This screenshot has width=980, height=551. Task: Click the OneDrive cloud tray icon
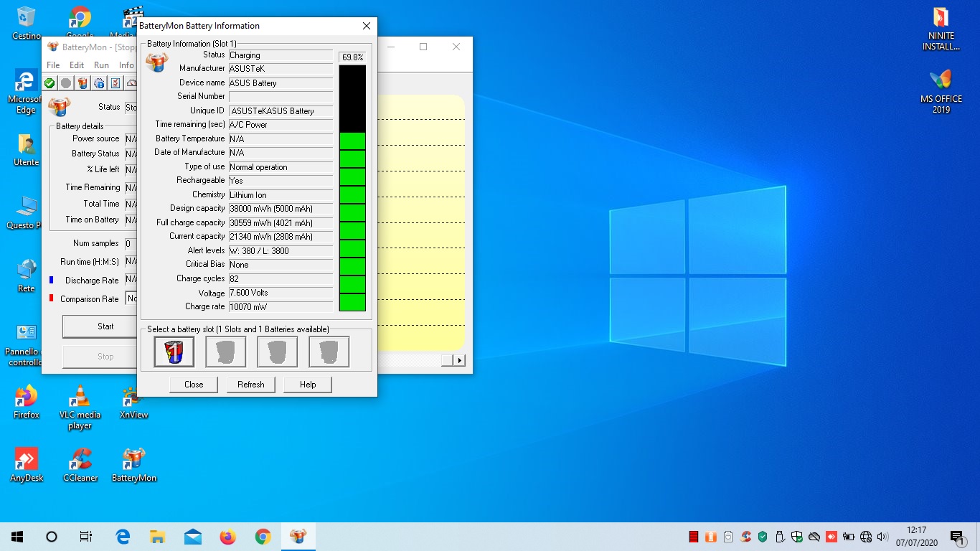(x=814, y=537)
